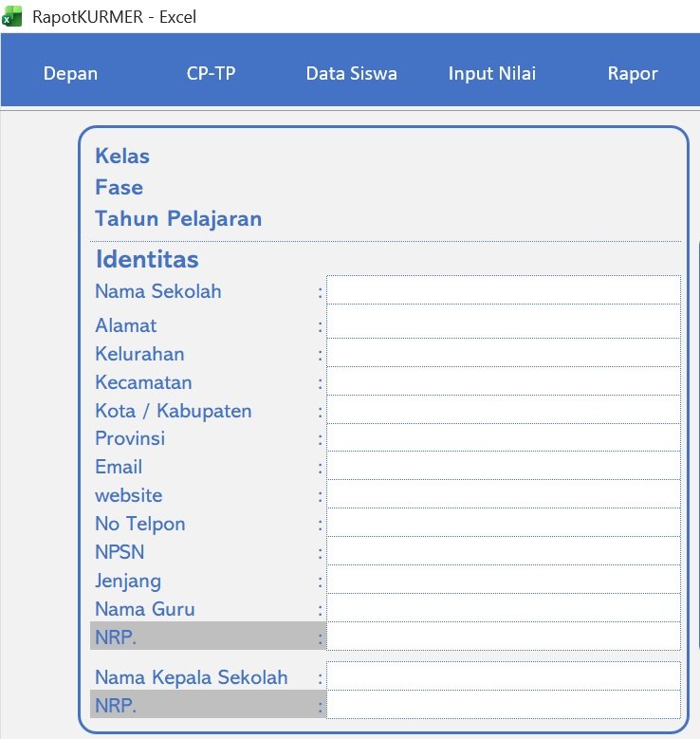This screenshot has width=700, height=739.
Task: Select the NPSN input field
Action: pos(503,551)
